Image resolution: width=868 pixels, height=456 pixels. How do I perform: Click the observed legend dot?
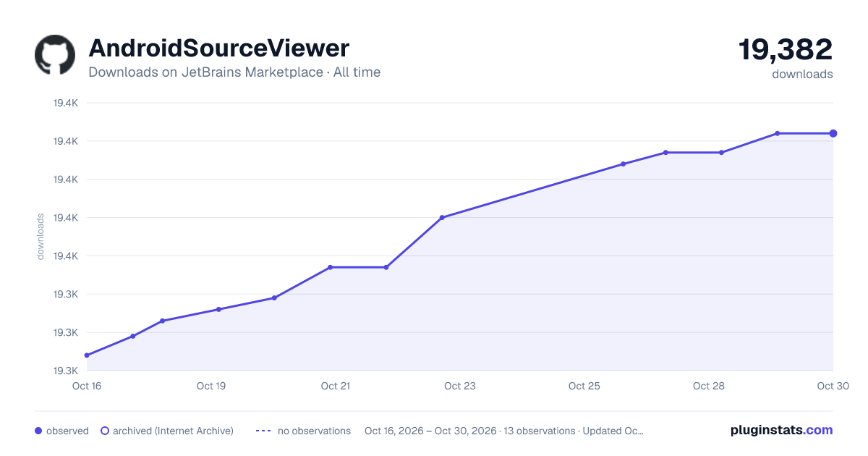click(38, 431)
